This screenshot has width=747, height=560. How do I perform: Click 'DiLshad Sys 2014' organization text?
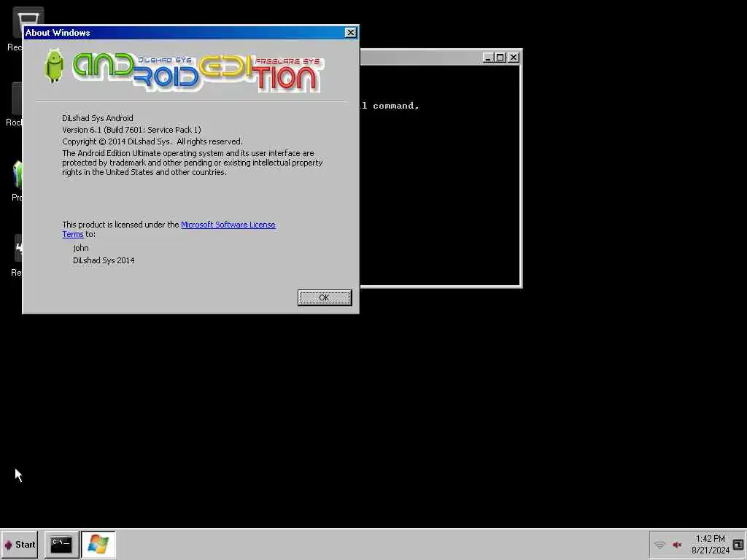[x=104, y=260]
